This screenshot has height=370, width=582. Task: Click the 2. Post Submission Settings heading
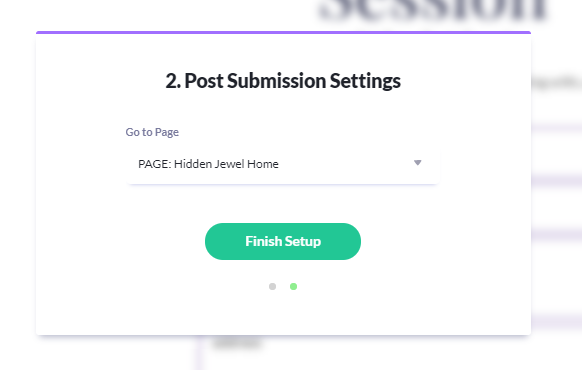coord(283,81)
